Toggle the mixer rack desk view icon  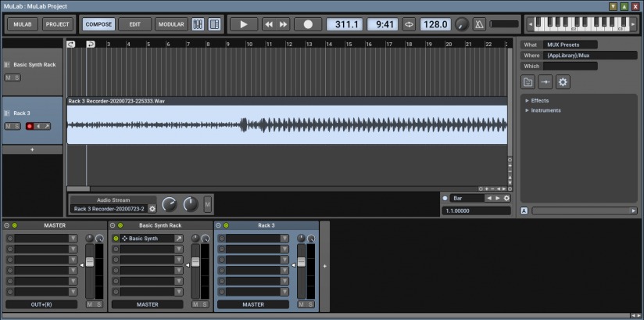coord(198,24)
